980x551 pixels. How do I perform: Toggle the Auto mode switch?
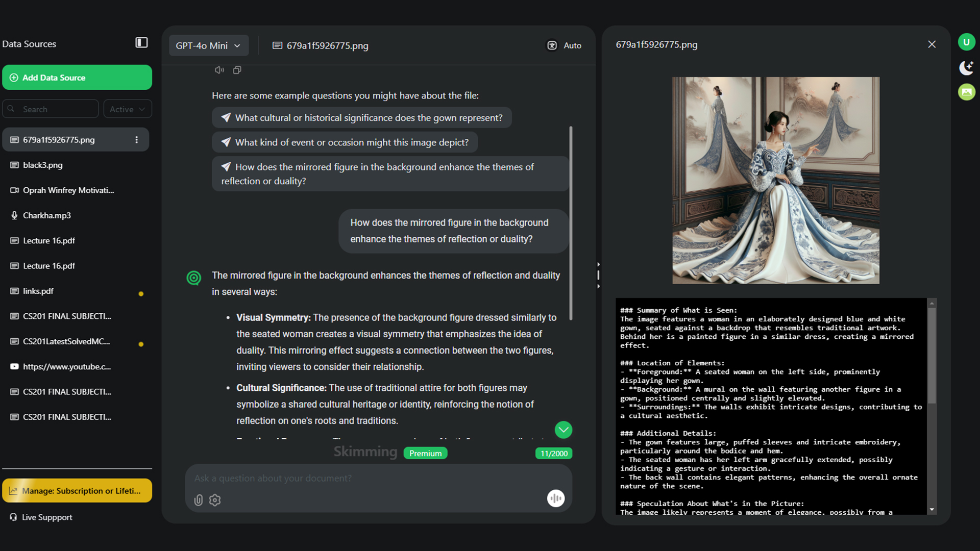(x=552, y=45)
